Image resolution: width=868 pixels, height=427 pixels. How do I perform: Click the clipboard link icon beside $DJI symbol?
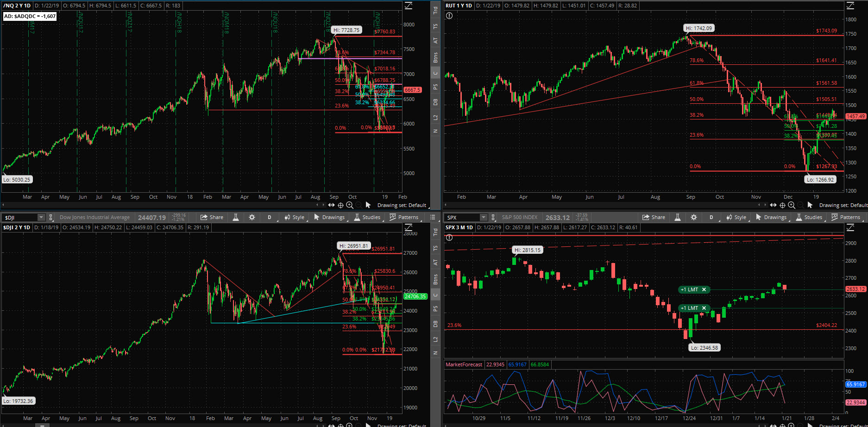pyautogui.click(x=50, y=217)
